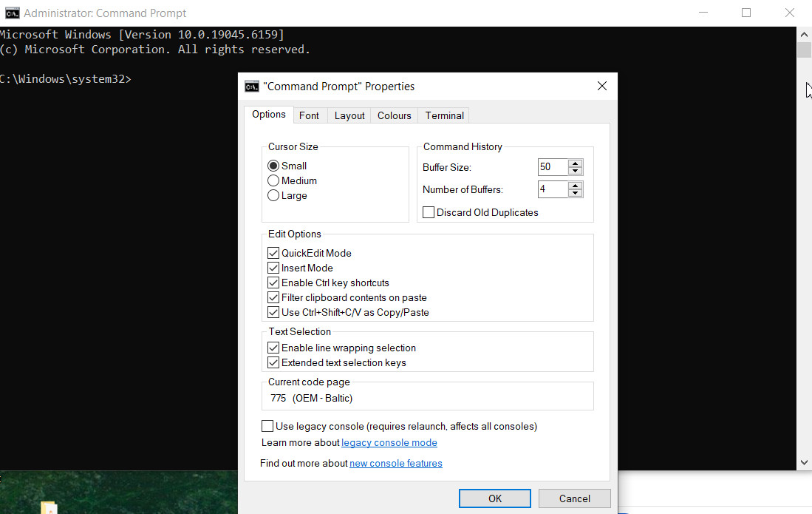
Task: Disable Enable Ctrl key shortcuts
Action: (x=273, y=283)
